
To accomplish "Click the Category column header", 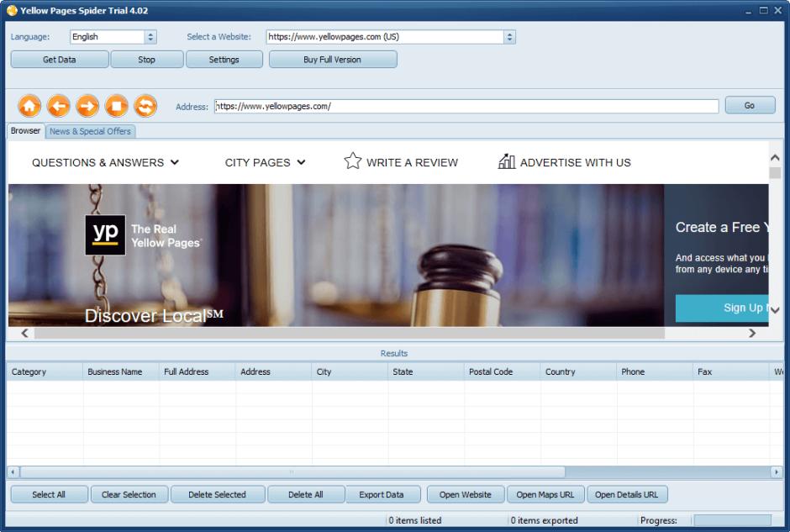I will (x=45, y=371).
